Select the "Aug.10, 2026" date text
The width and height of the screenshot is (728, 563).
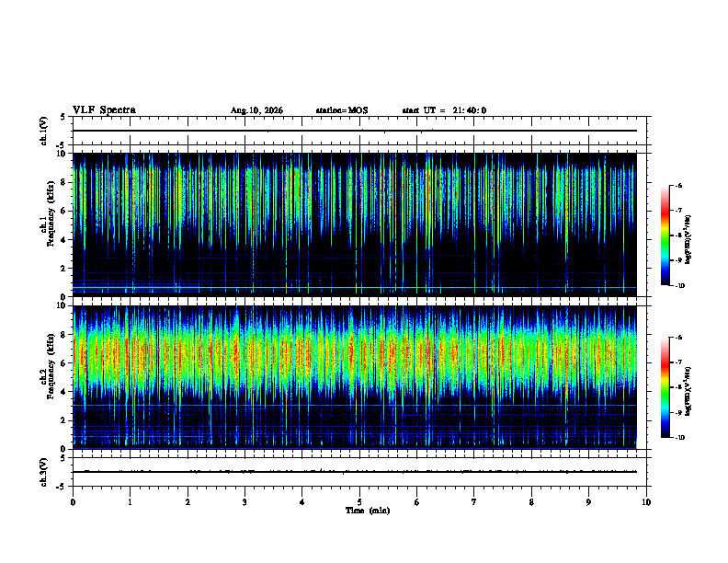click(256, 110)
